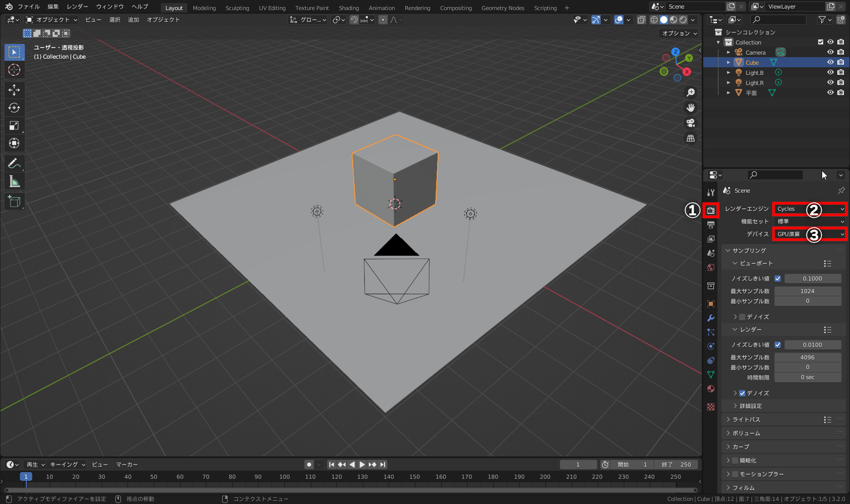
Task: Open the Object properties tab
Action: point(711,303)
